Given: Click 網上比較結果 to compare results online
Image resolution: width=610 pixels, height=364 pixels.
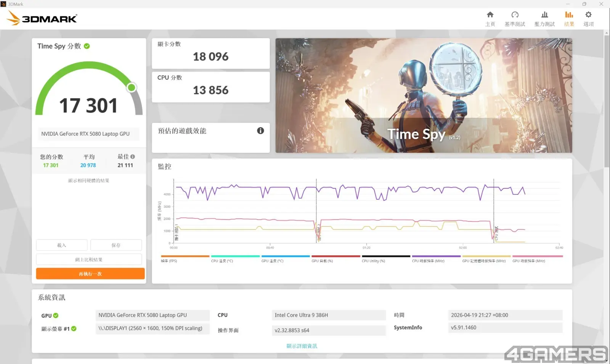Looking at the screenshot, I should (x=89, y=260).
